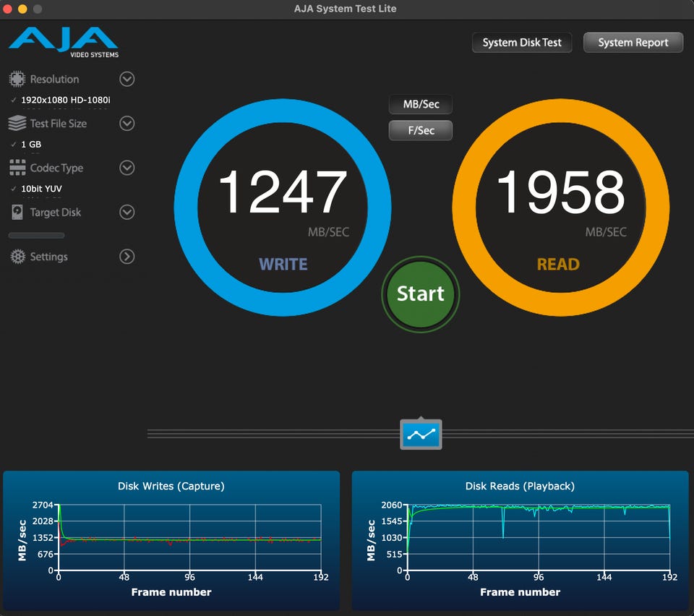Switch units to MB/Sec
The width and height of the screenshot is (694, 616).
point(421,104)
